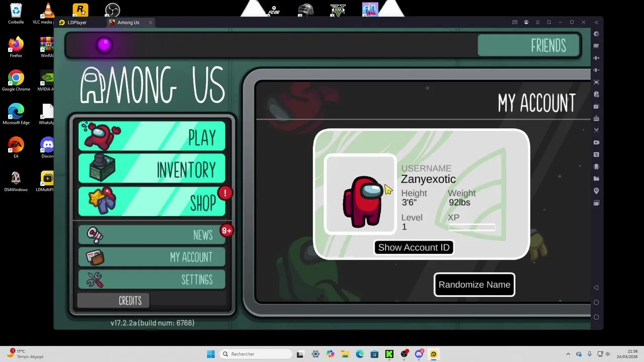This screenshot has height=362, width=644.
Task: Open Corbeille recycle bin icon
Action: [x=16, y=14]
